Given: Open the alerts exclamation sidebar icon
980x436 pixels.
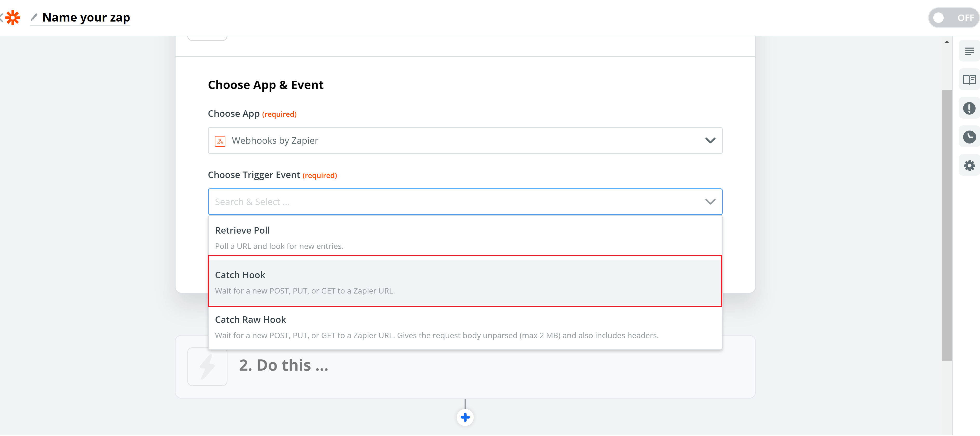Looking at the screenshot, I should (x=969, y=108).
